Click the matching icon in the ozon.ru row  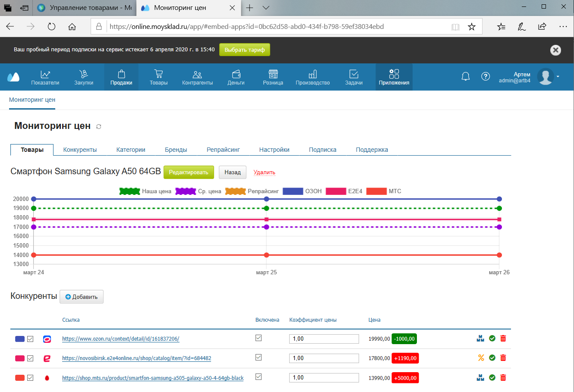[x=480, y=339]
